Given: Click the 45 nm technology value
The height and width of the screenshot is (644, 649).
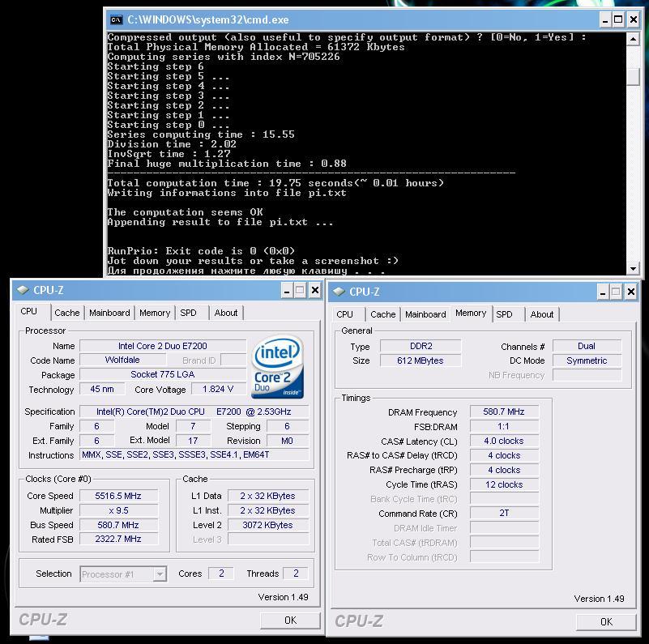Looking at the screenshot, I should pos(102,389).
